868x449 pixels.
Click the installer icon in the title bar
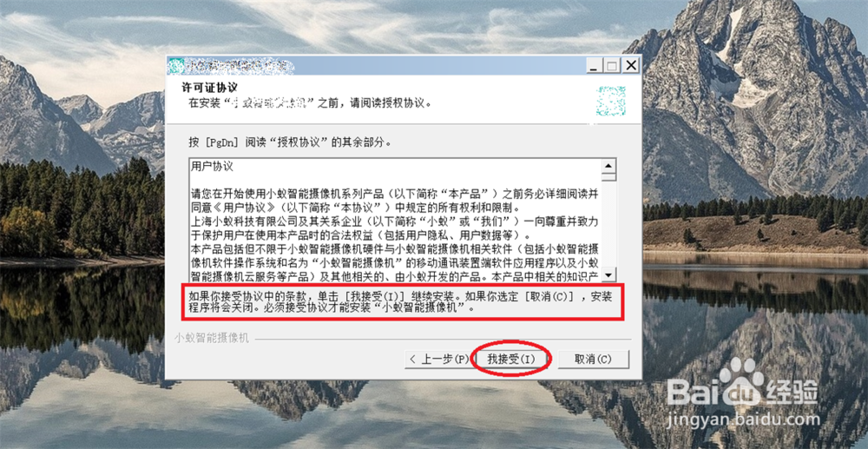click(x=175, y=66)
